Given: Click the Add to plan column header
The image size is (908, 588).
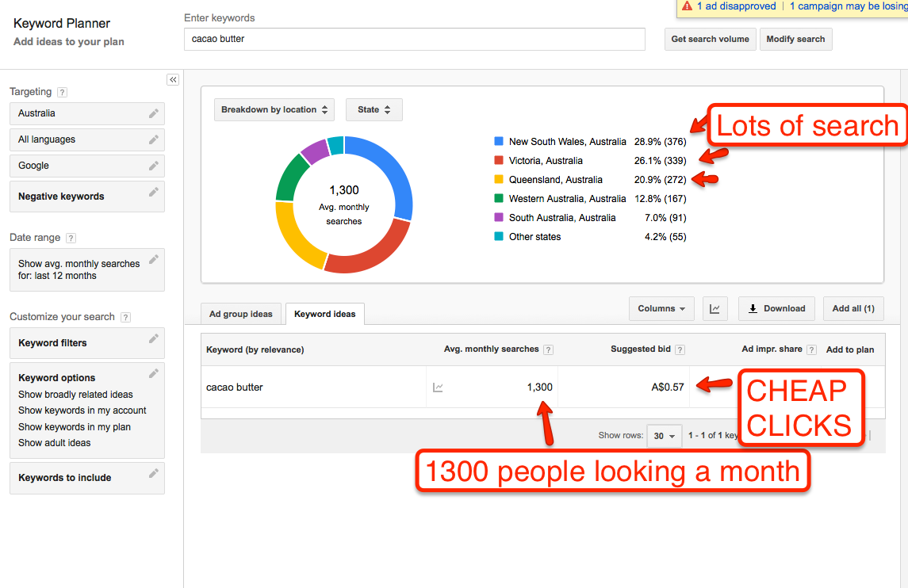Looking at the screenshot, I should (850, 349).
